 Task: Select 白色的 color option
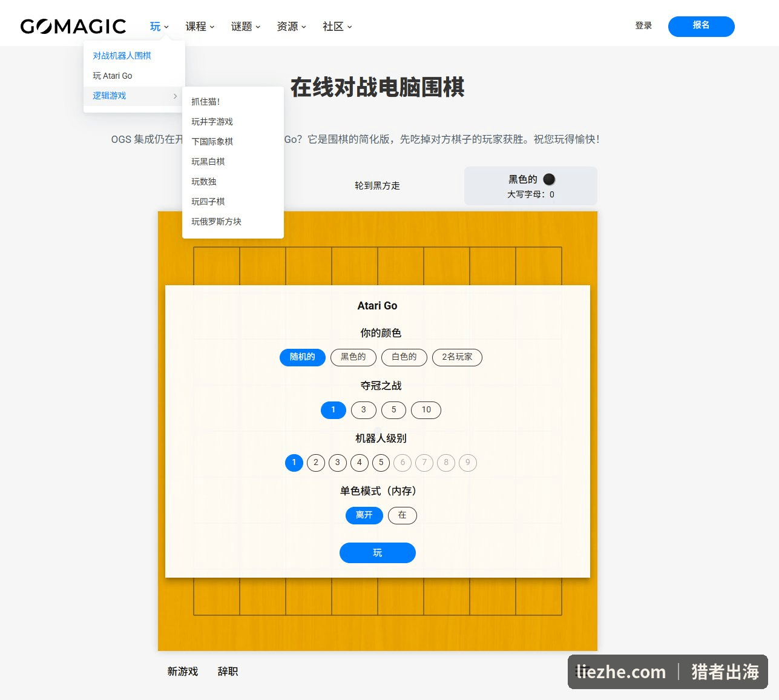(404, 357)
